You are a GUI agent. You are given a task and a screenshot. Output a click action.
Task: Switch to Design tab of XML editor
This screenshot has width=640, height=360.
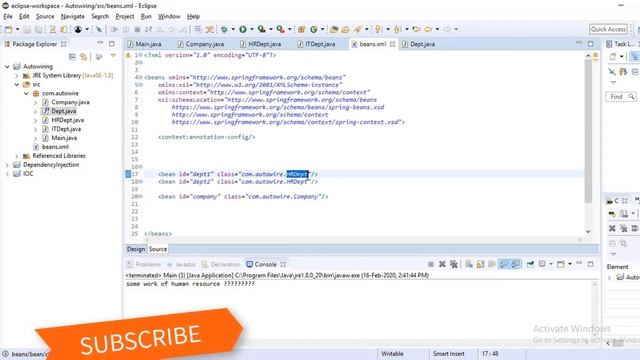(x=136, y=249)
